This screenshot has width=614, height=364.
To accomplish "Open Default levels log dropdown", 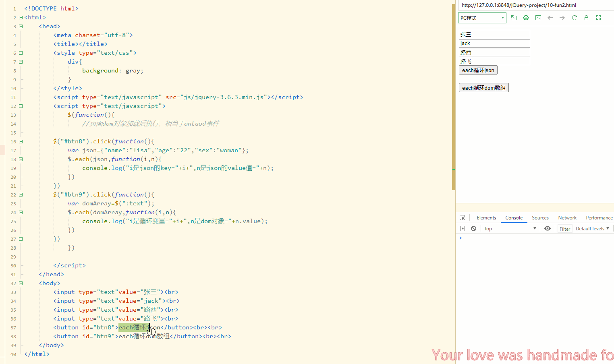I will pyautogui.click(x=592, y=228).
